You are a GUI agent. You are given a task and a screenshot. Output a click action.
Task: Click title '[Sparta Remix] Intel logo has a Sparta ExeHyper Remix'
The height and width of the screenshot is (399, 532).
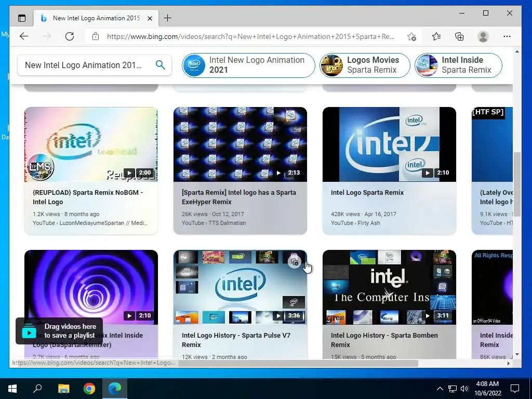[239, 197]
